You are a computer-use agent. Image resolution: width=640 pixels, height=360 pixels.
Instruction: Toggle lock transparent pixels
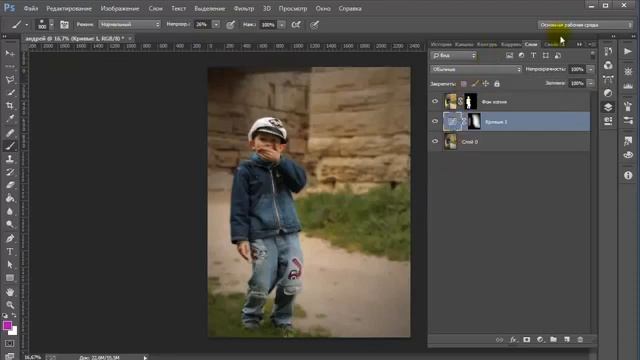(464, 84)
